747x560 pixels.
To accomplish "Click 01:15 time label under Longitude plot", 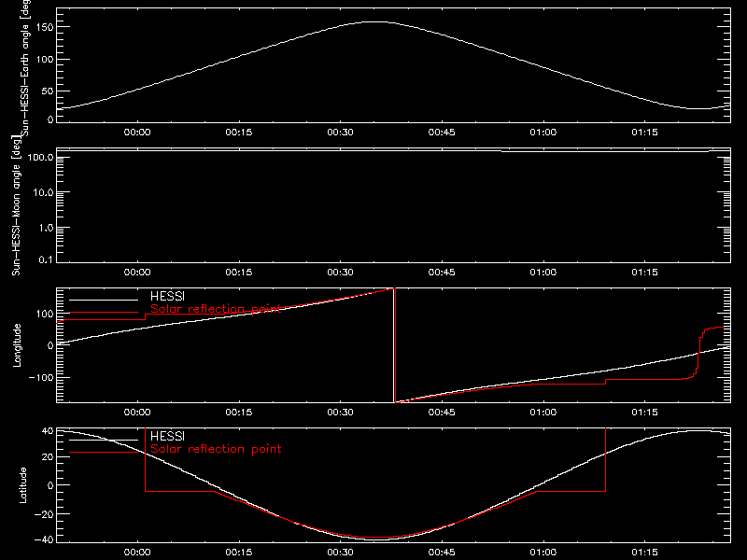I will 644,412.
